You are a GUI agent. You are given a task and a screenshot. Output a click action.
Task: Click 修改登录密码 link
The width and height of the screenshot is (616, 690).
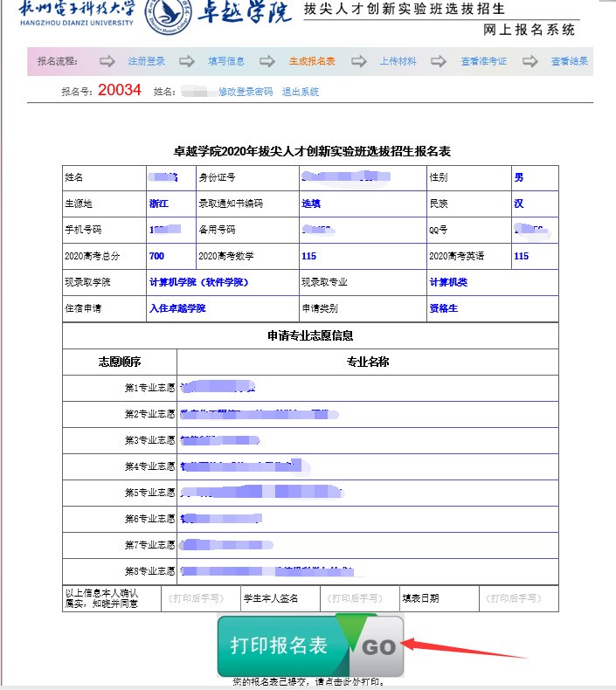tap(246, 92)
